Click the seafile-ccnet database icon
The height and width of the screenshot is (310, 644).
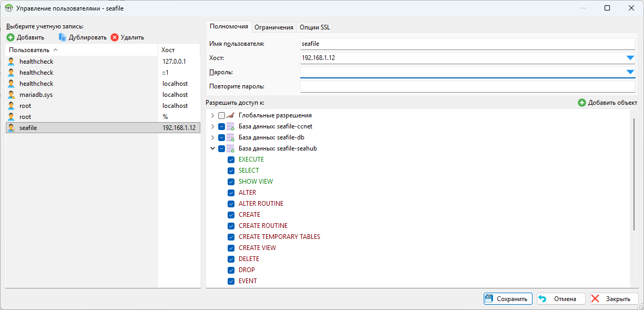[230, 126]
